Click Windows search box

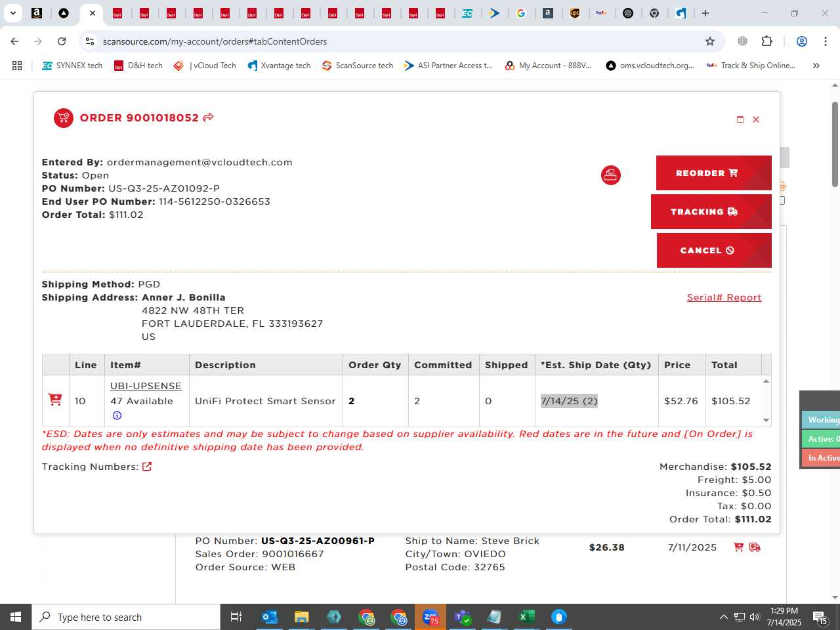[126, 617]
